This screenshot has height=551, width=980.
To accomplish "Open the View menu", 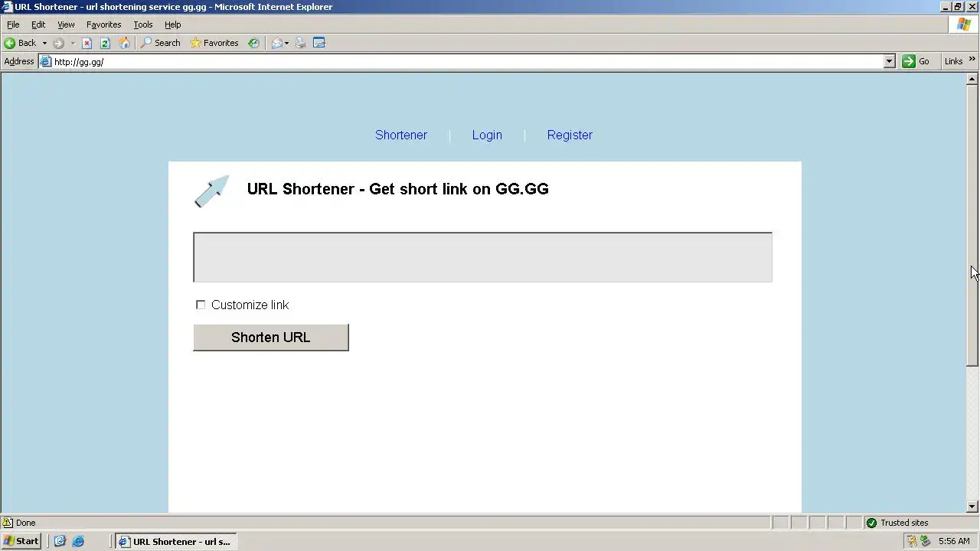I will [66, 24].
